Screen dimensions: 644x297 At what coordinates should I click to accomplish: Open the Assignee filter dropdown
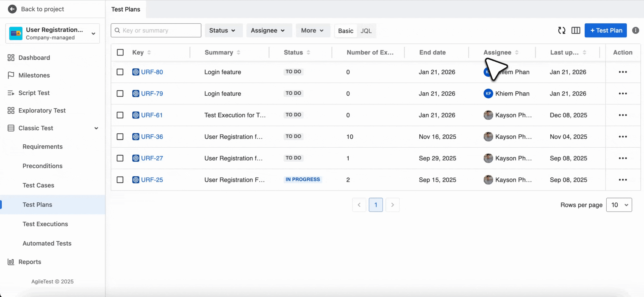pyautogui.click(x=269, y=30)
